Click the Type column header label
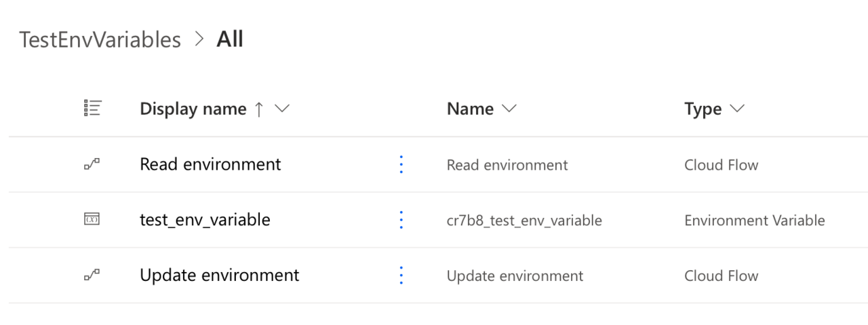This screenshot has width=868, height=325. click(703, 109)
